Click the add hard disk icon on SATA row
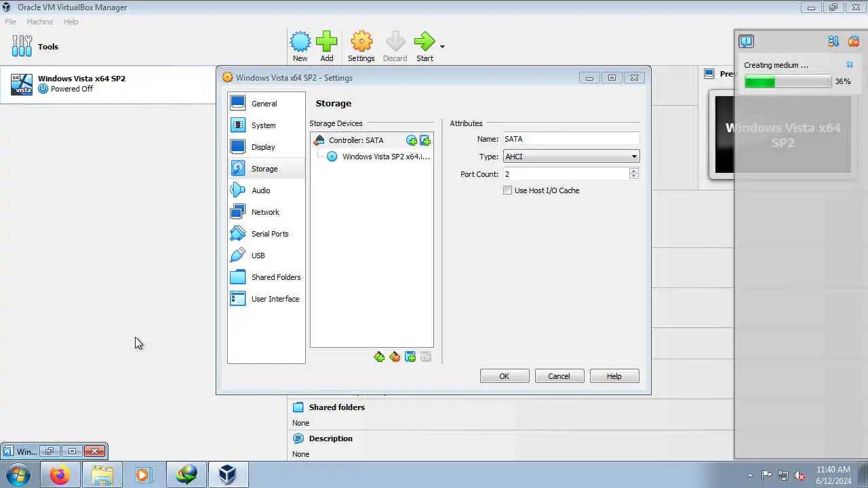The height and width of the screenshot is (488, 868). tap(425, 140)
